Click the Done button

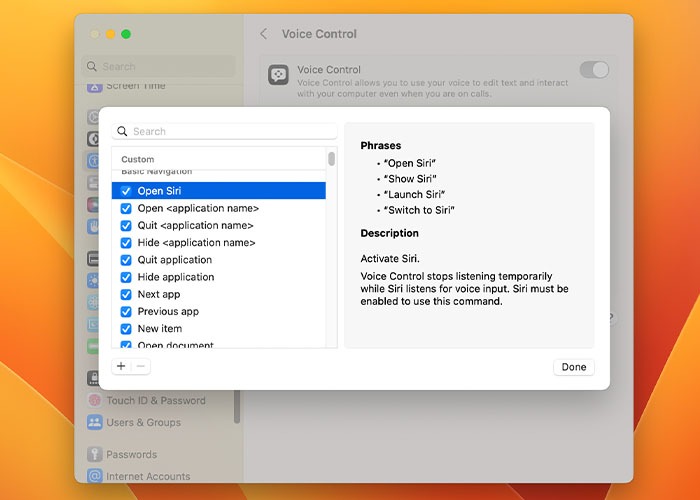(x=574, y=367)
